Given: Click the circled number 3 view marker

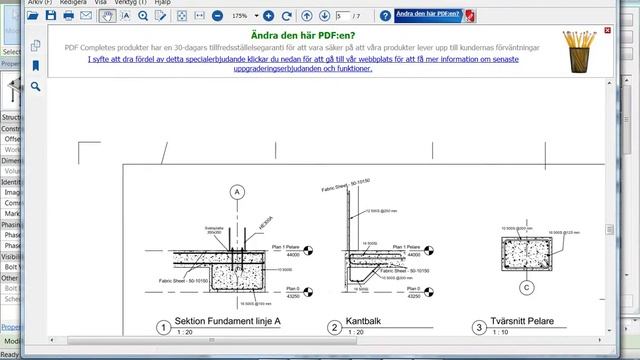Looking at the screenshot, I should pos(479,327).
